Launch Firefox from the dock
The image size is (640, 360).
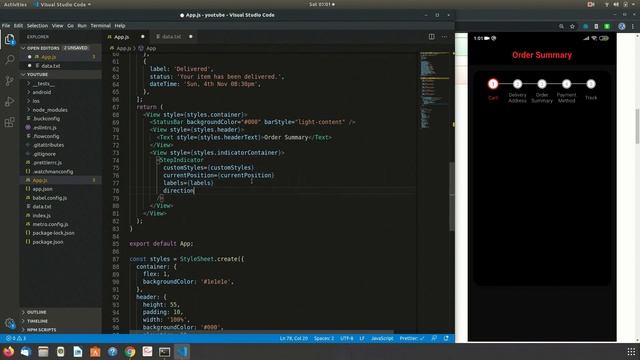(x=8, y=351)
